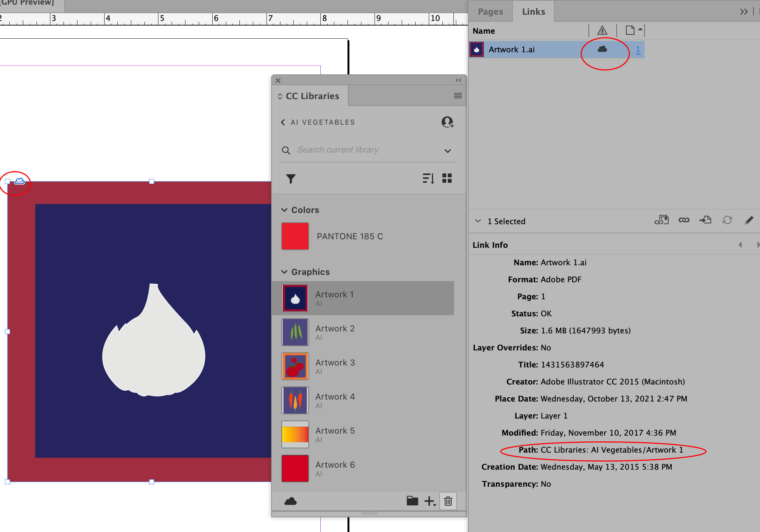
Task: Click the Add New Library folder icon
Action: point(412,501)
